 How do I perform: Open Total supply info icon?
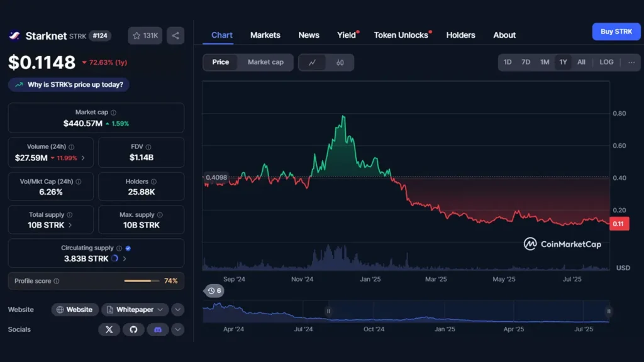point(70,215)
